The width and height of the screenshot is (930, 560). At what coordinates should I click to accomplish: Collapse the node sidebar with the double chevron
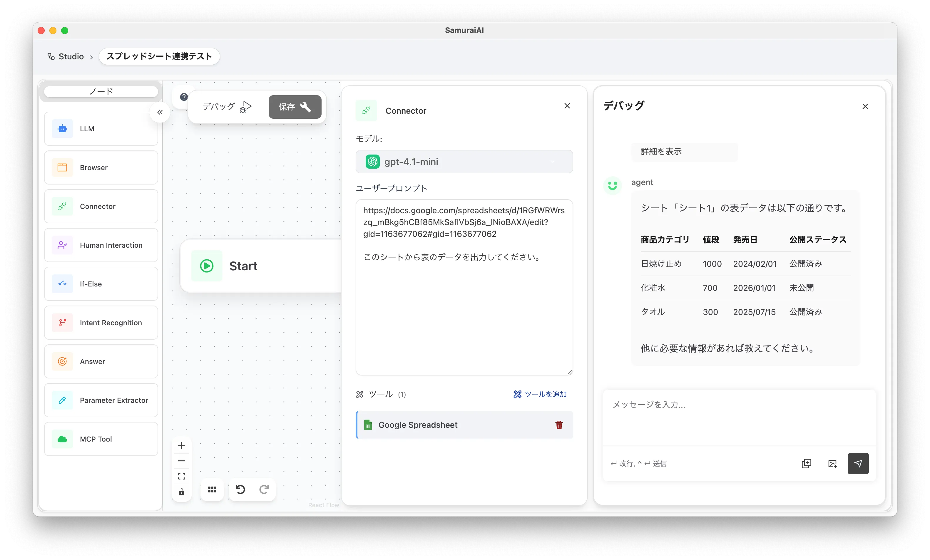coord(160,112)
